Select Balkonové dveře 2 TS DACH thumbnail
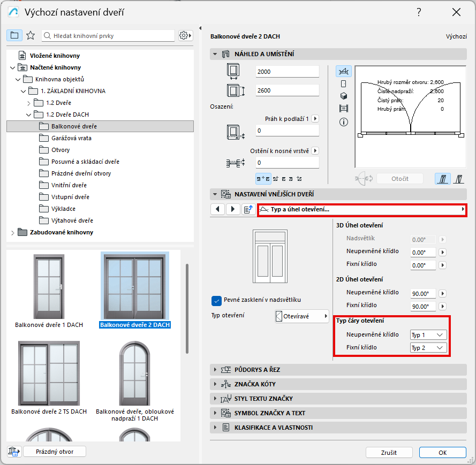Screen dimensions: 476x465 (49, 373)
